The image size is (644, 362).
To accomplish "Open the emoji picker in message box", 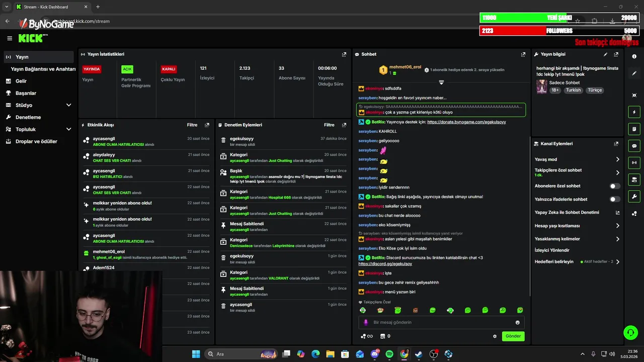I will point(517,322).
